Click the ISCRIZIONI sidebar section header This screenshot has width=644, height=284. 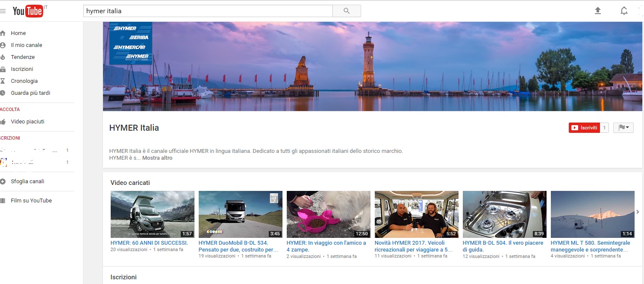tap(10, 138)
